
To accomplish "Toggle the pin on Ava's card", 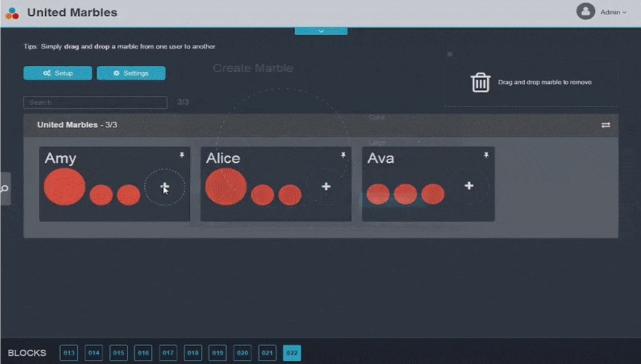I will click(486, 155).
